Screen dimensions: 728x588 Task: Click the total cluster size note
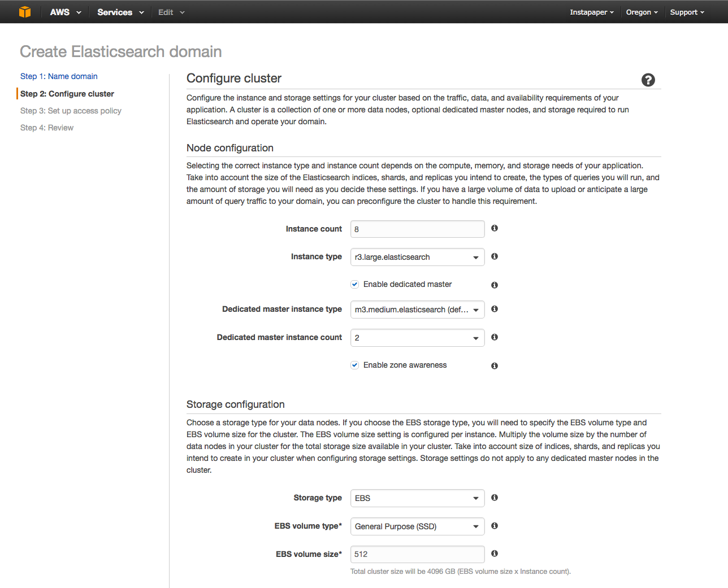click(x=461, y=572)
